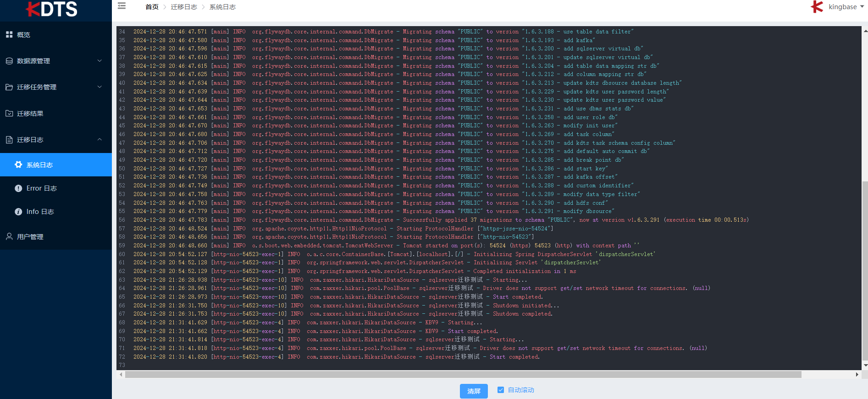868x399 pixels.
Task: Go to 首页 in breadcrumb
Action: tap(152, 7)
